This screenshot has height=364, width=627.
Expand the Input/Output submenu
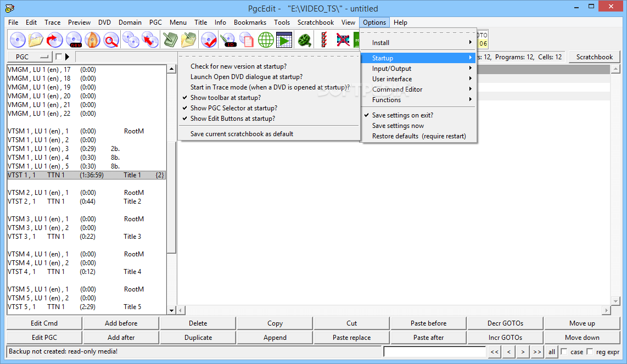419,69
